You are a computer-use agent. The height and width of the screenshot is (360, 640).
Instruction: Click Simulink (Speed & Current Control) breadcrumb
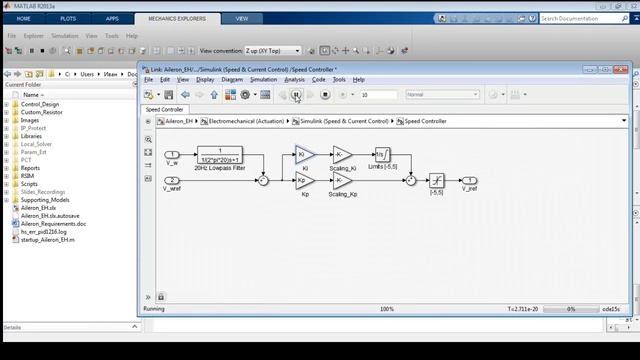[x=344, y=121]
